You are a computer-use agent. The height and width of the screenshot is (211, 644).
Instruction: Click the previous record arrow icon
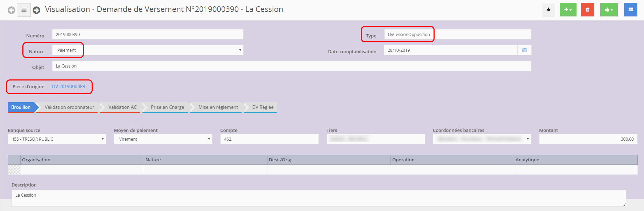tap(12, 10)
